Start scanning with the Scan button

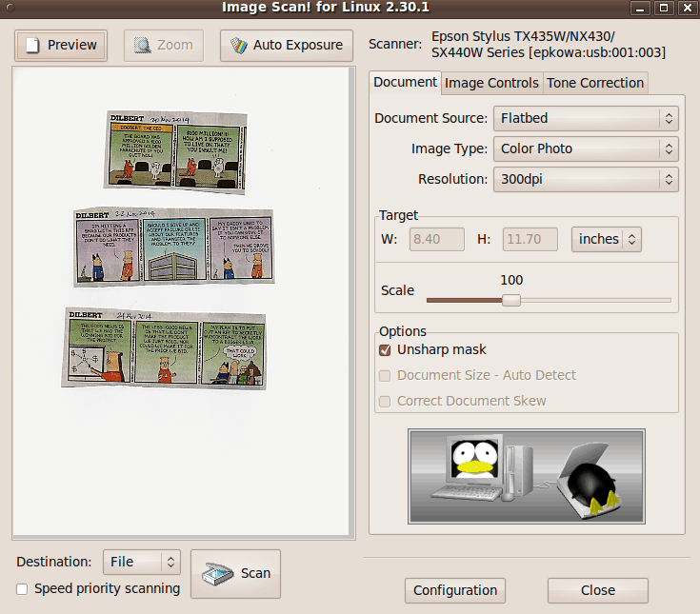236,574
